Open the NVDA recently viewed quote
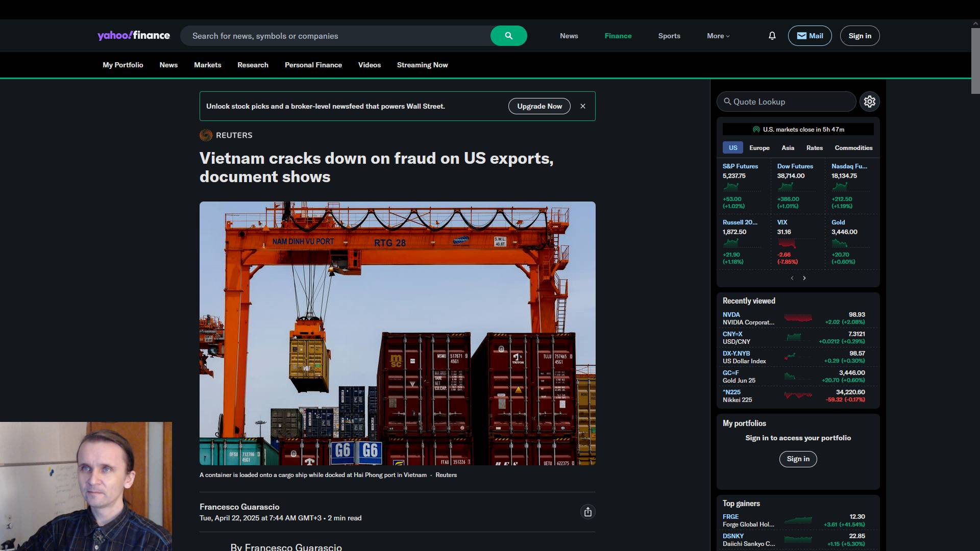The height and width of the screenshot is (551, 980). point(731,315)
